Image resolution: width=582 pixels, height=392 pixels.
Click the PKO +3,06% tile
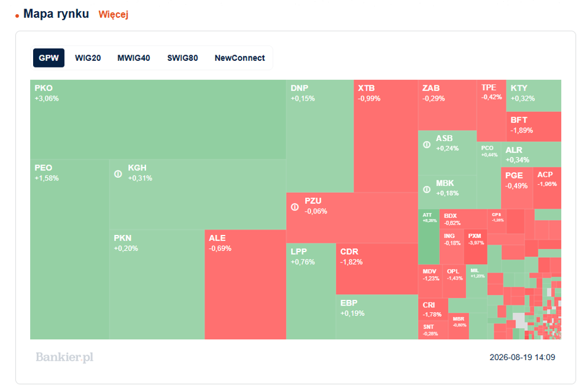(x=158, y=120)
